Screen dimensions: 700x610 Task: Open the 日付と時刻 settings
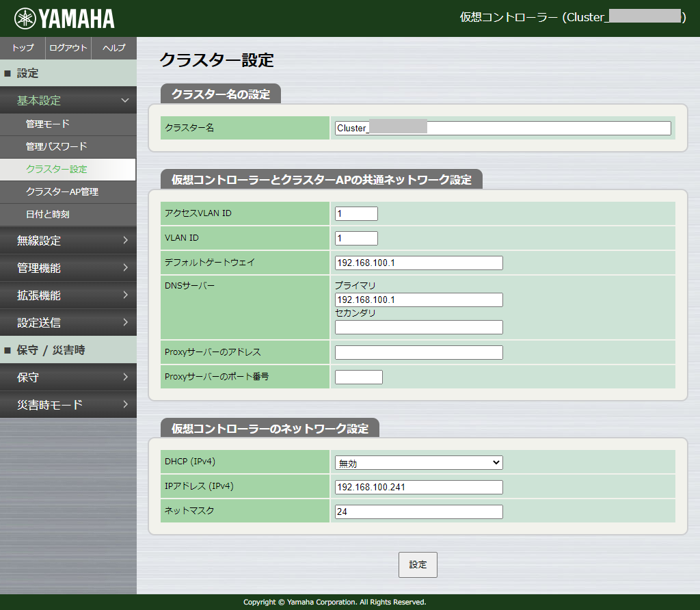pos(68,215)
